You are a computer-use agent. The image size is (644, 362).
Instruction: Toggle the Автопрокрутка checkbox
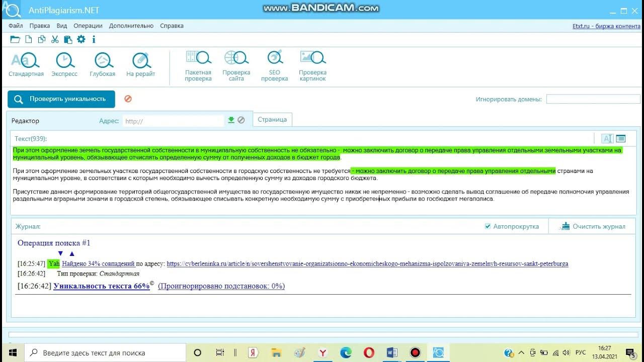click(x=488, y=226)
